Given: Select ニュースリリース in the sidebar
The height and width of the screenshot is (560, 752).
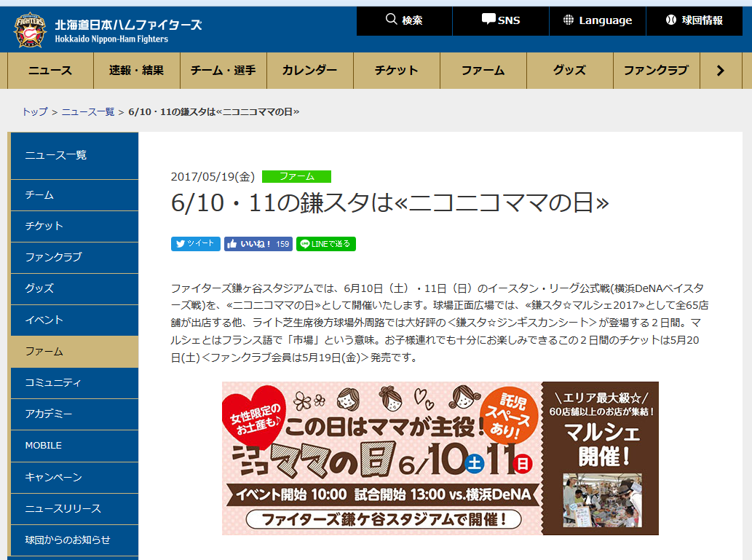Looking at the screenshot, I should pyautogui.click(x=74, y=508).
